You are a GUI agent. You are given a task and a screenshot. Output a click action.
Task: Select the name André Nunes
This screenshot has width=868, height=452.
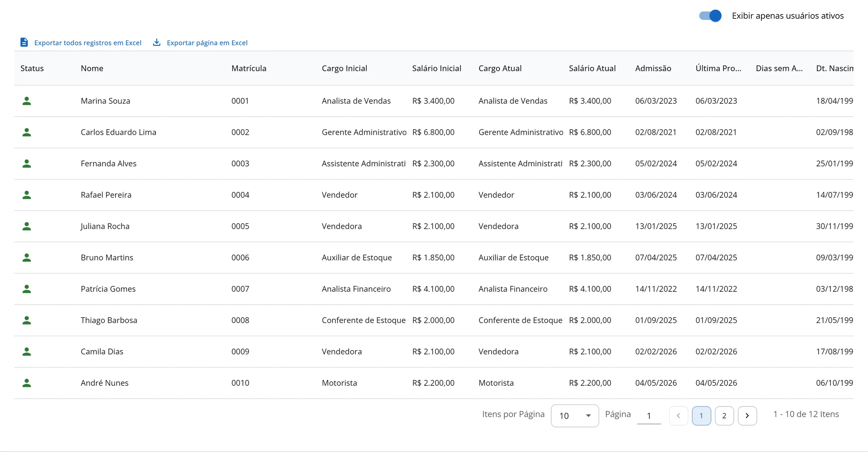click(x=105, y=383)
